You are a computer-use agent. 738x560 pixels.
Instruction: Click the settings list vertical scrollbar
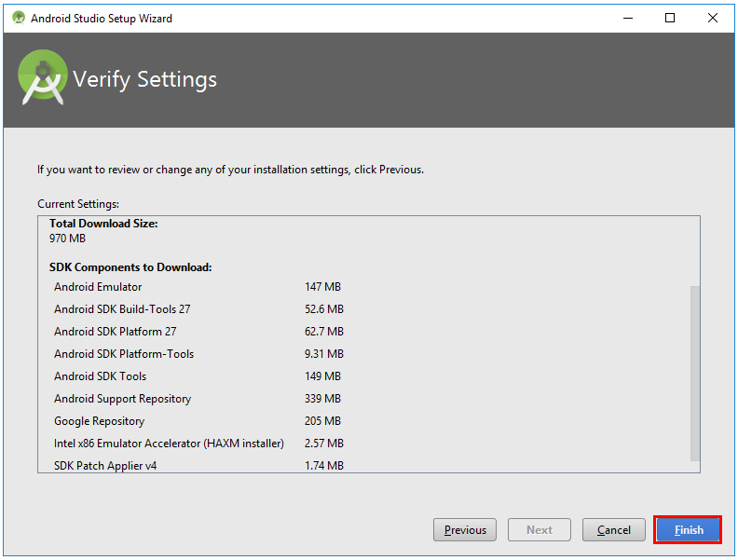pos(695,373)
